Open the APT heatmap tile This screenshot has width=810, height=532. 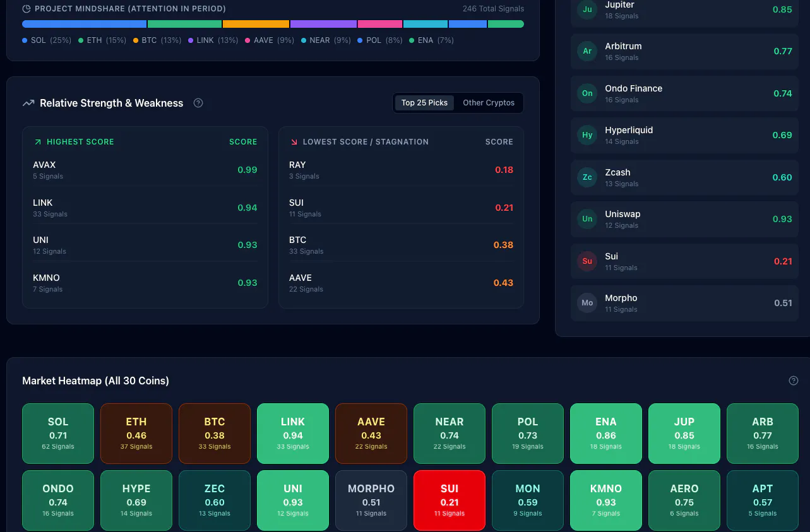pos(763,500)
